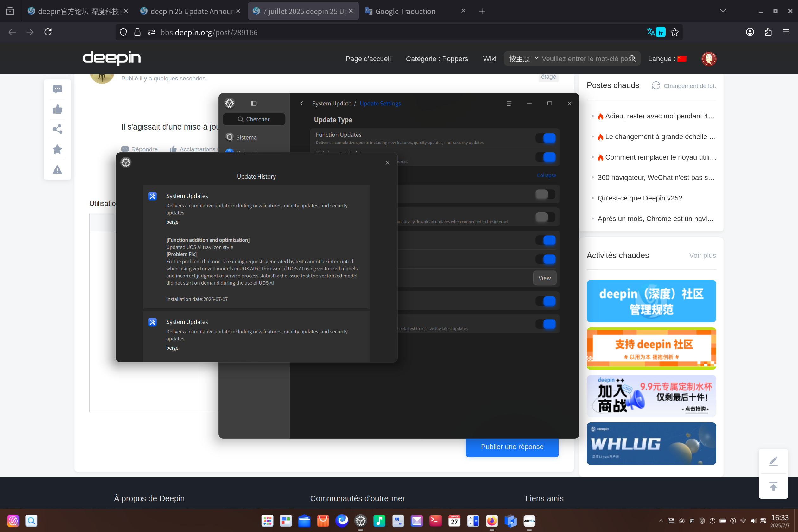Click the back-to-top arrow button
Screen dimensions: 798x532
[773, 486]
